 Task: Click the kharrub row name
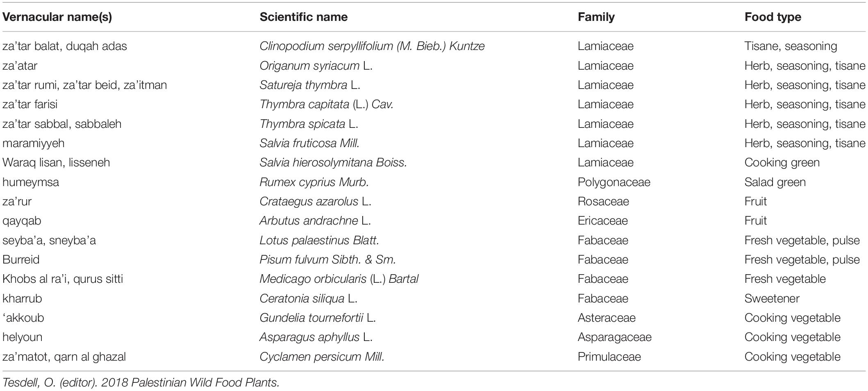(22, 298)
